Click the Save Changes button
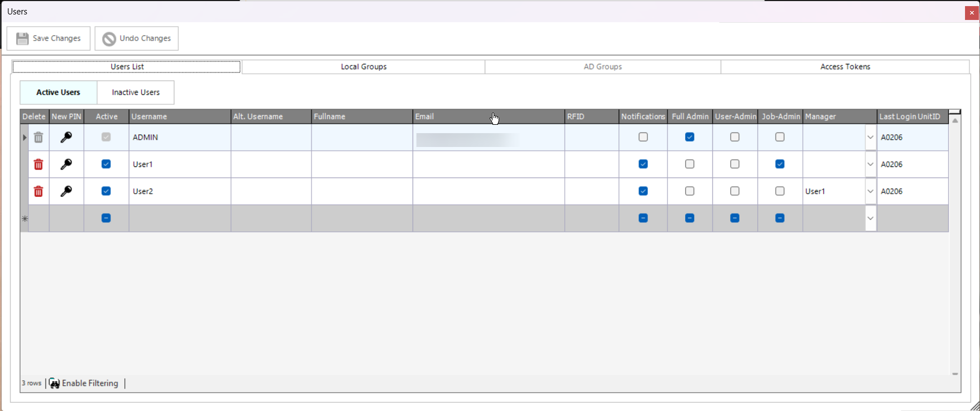980x411 pixels. click(x=48, y=38)
